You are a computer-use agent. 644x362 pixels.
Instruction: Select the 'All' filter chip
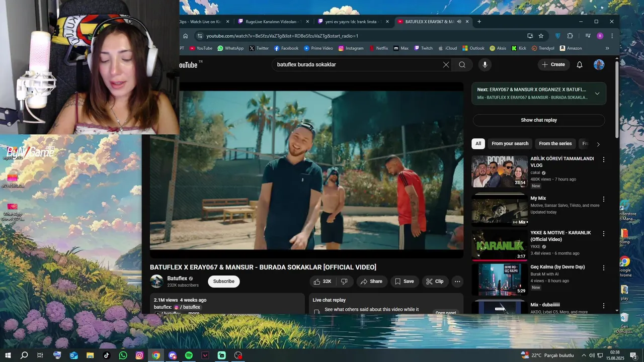point(478,144)
